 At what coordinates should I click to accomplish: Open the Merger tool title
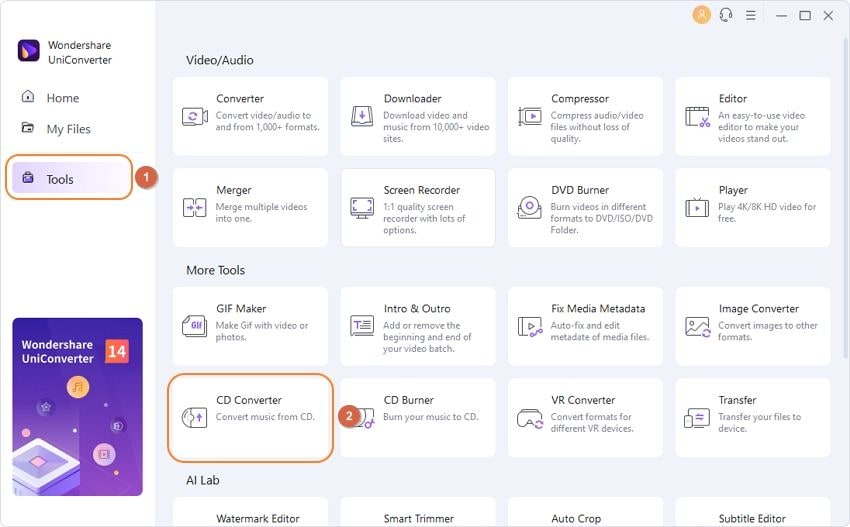[x=234, y=190]
